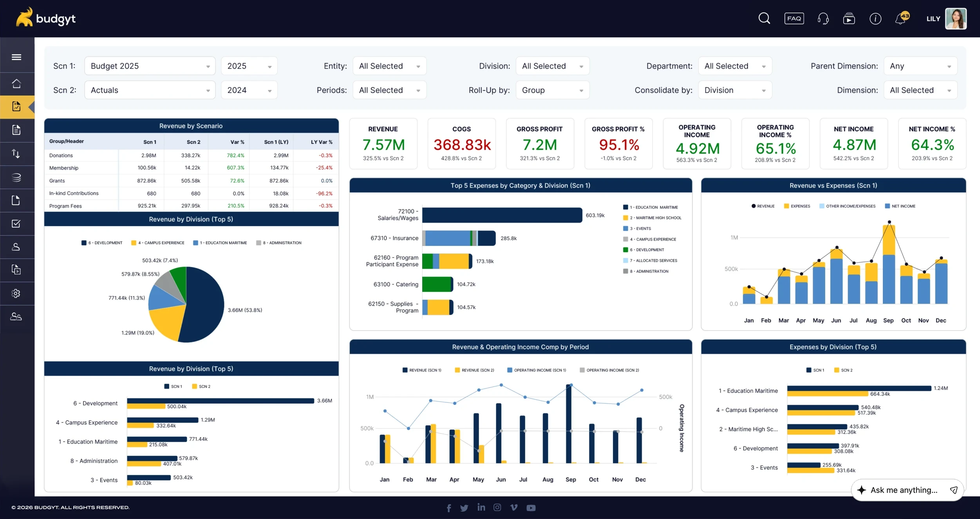Open Consolidate by Division dropdown
The width and height of the screenshot is (980, 519).
[x=734, y=90]
